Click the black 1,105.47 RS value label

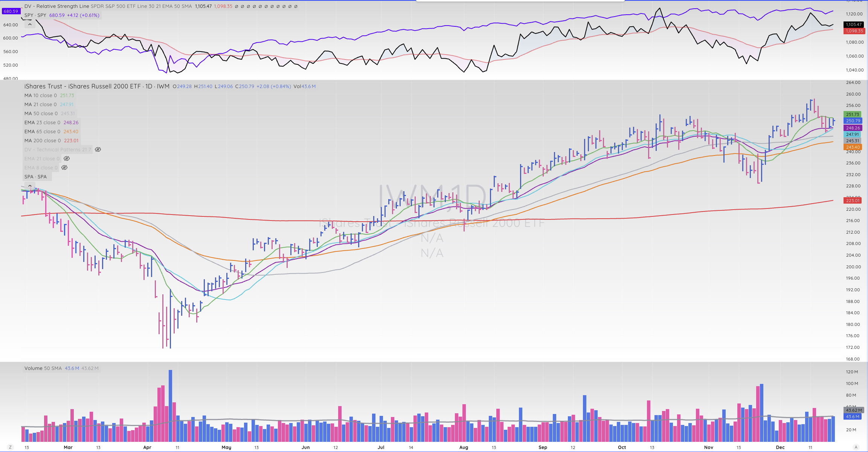(x=853, y=24)
